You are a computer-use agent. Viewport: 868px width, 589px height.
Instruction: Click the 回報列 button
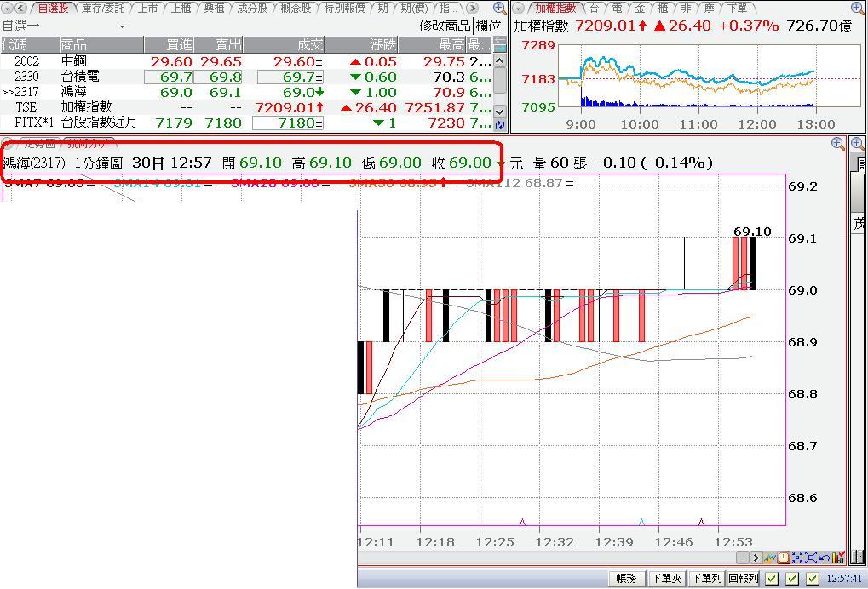pos(743,579)
